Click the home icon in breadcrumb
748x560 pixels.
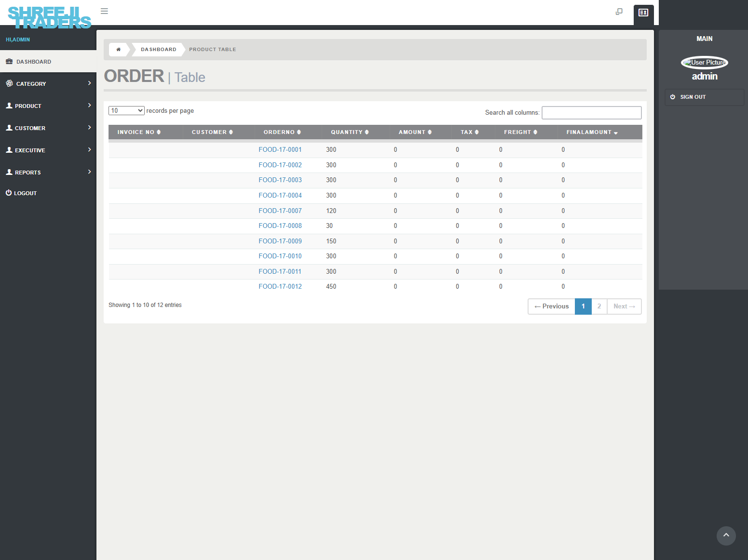pyautogui.click(x=119, y=50)
